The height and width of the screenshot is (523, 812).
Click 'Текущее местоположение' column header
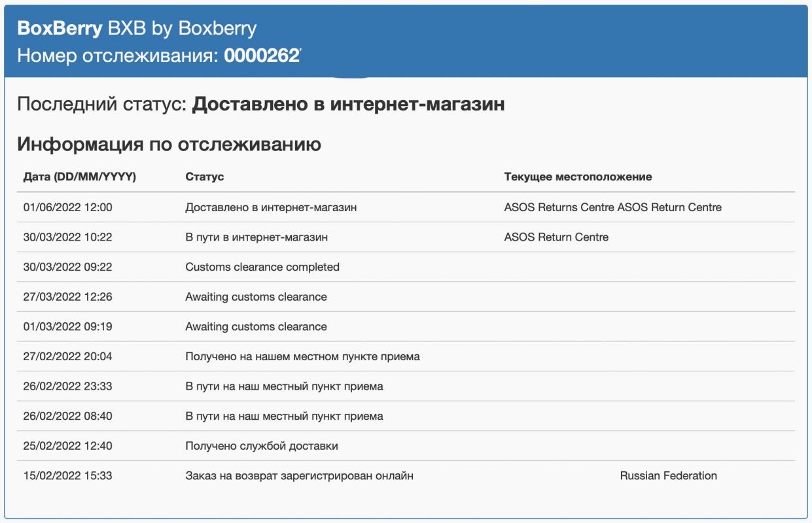578,177
